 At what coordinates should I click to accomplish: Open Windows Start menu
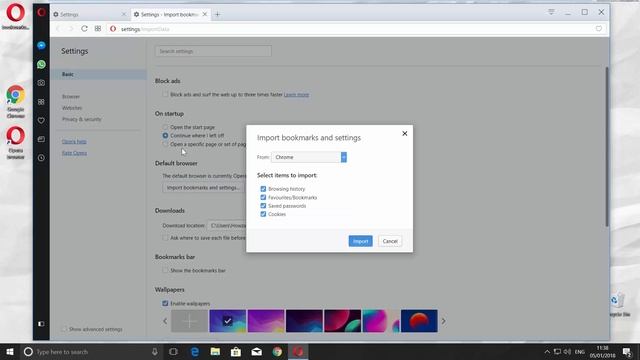(10, 351)
